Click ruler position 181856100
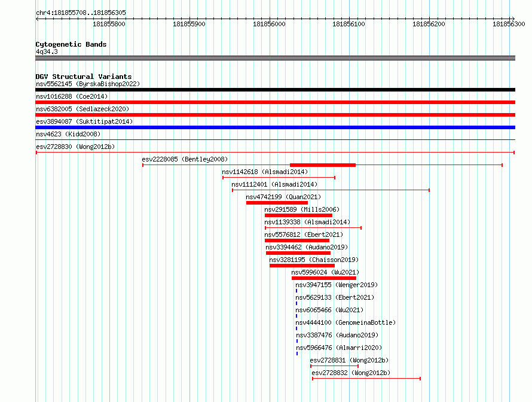532x402 pixels. tap(348, 24)
